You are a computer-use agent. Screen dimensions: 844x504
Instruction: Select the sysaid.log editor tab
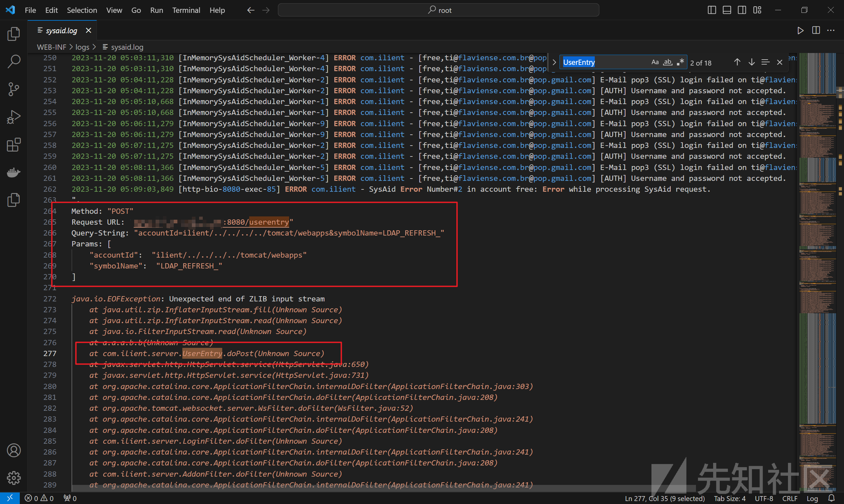coord(61,31)
